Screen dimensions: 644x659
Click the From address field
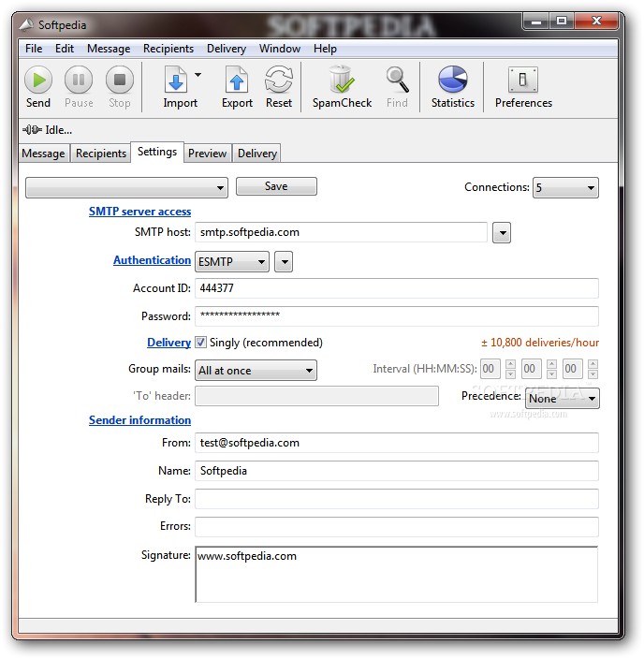tap(396, 443)
